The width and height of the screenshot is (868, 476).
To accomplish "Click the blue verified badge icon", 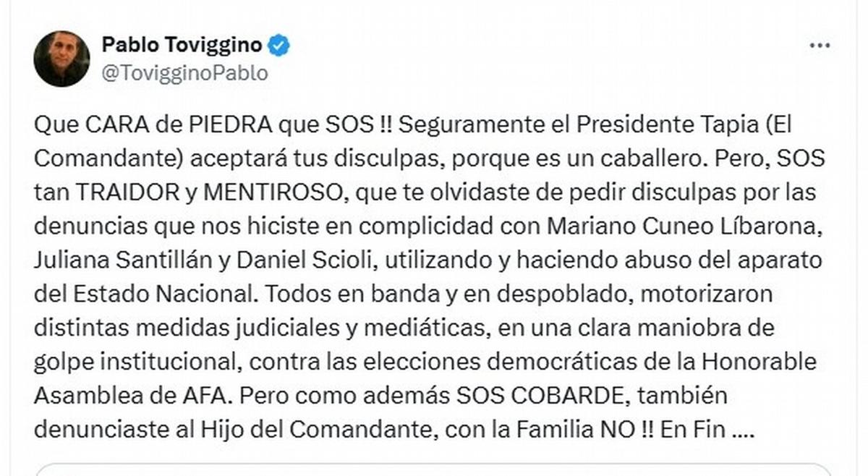I will click(279, 46).
